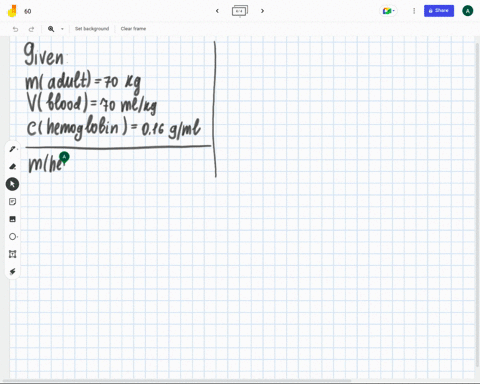The image size is (480, 384).
Task: Open the more actions menu
Action: 414,11
